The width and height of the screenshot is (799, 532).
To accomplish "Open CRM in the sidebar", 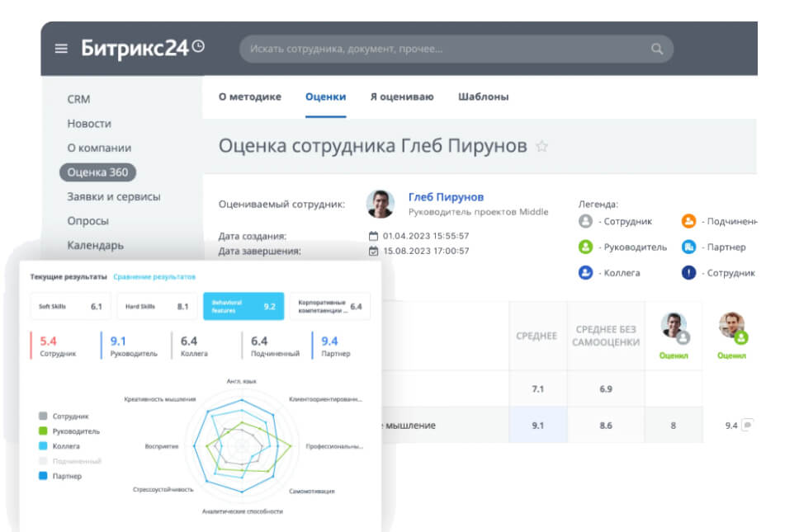I will (78, 99).
